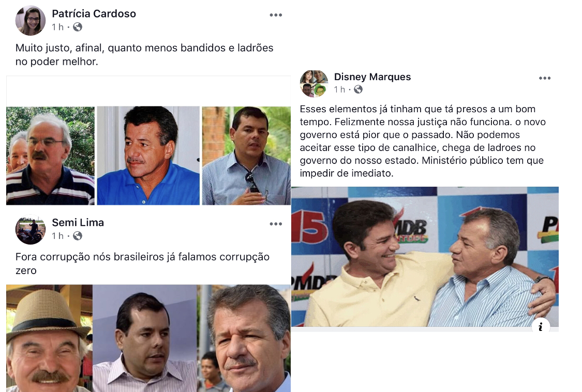582x392 pixels.
Task: Open the three-dot menu on Semi Lima's post
Action: point(276,224)
